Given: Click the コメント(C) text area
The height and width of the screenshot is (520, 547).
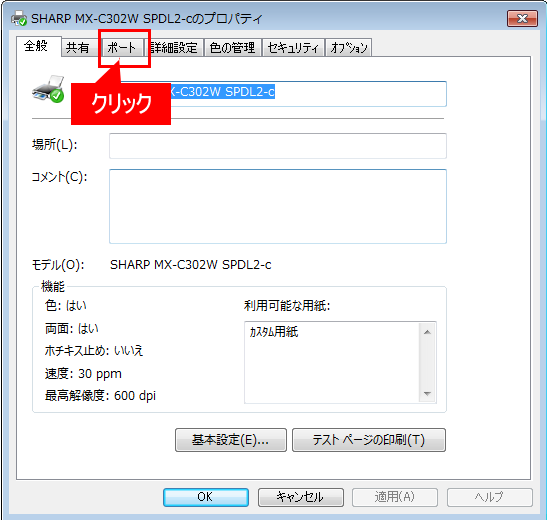Looking at the screenshot, I should 278,206.
